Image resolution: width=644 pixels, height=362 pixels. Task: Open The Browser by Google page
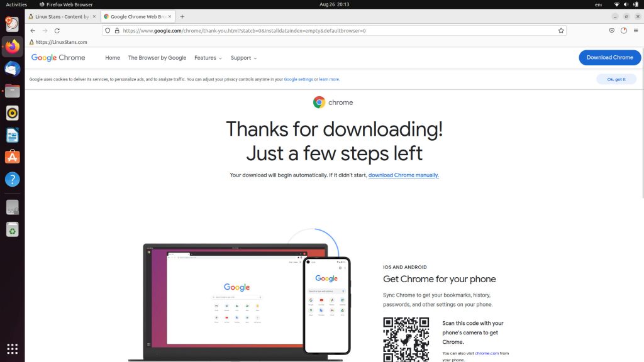point(157,58)
